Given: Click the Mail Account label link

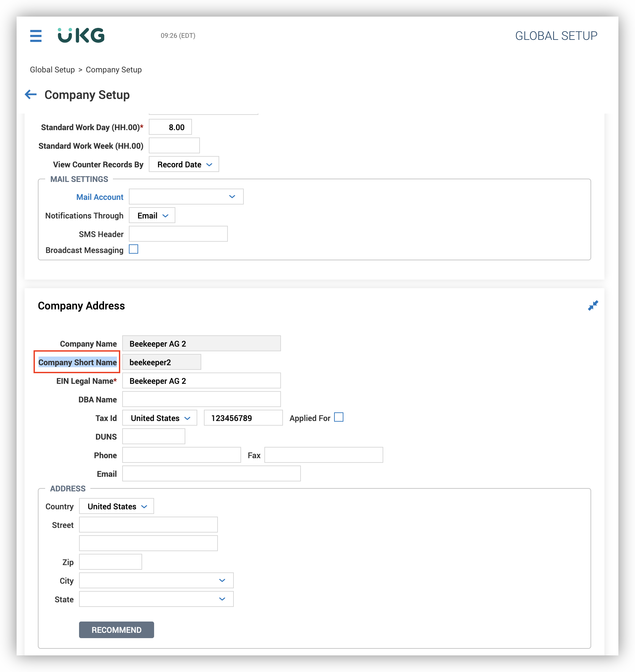Looking at the screenshot, I should 100,197.
